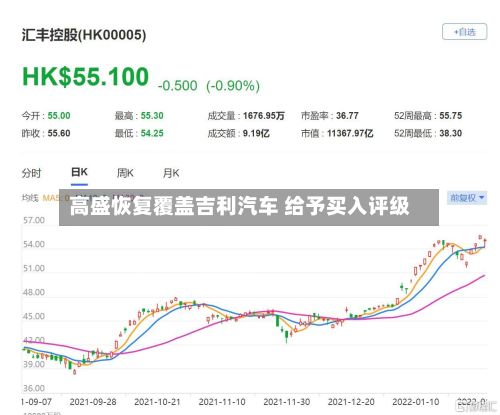Click the 均线 label
The image size is (500, 415).
(30, 198)
